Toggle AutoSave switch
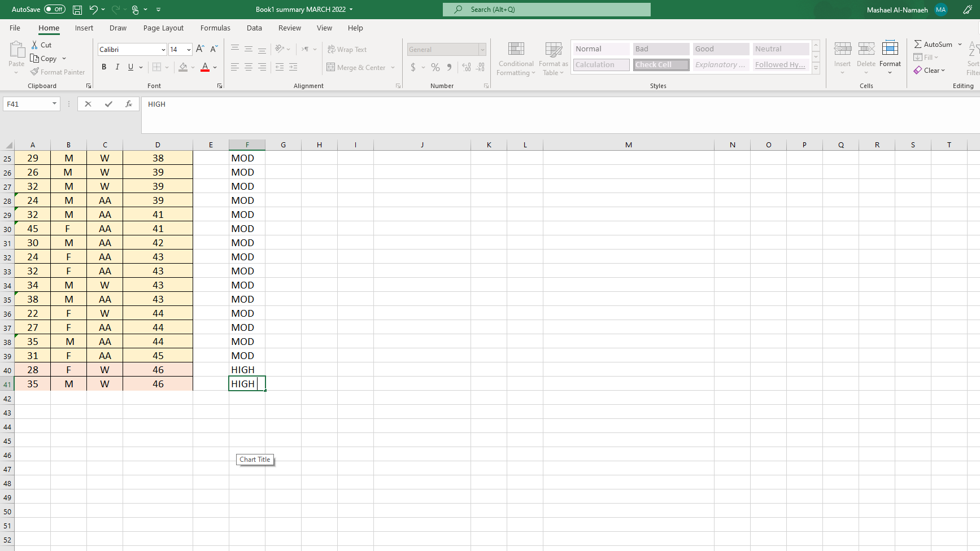Screen dimensions: 980x551 [54, 10]
